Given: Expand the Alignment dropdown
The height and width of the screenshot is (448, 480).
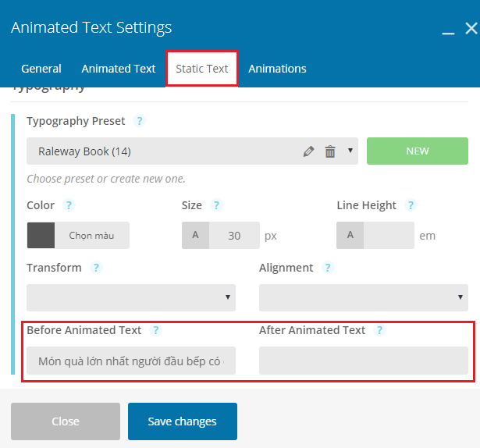Looking at the screenshot, I should [x=364, y=297].
